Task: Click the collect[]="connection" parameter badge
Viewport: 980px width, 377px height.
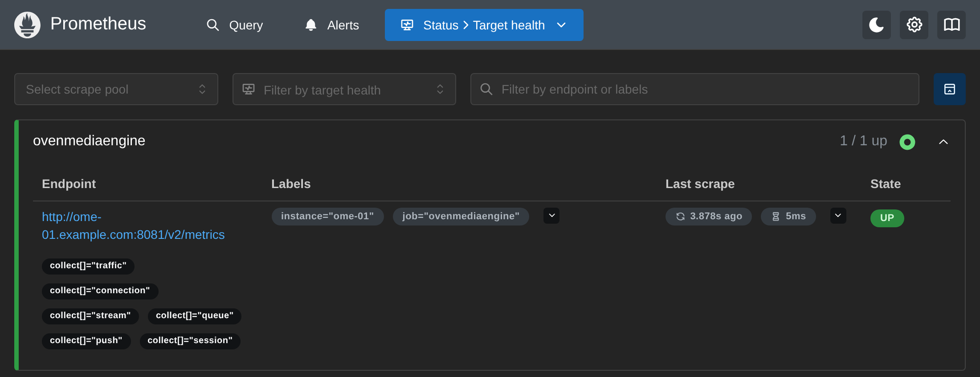Action: (100, 291)
